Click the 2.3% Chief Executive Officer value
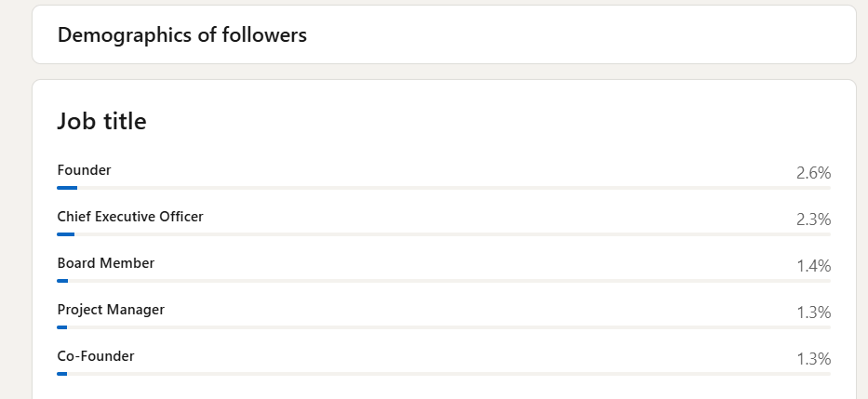This screenshot has height=399, width=868. point(812,219)
